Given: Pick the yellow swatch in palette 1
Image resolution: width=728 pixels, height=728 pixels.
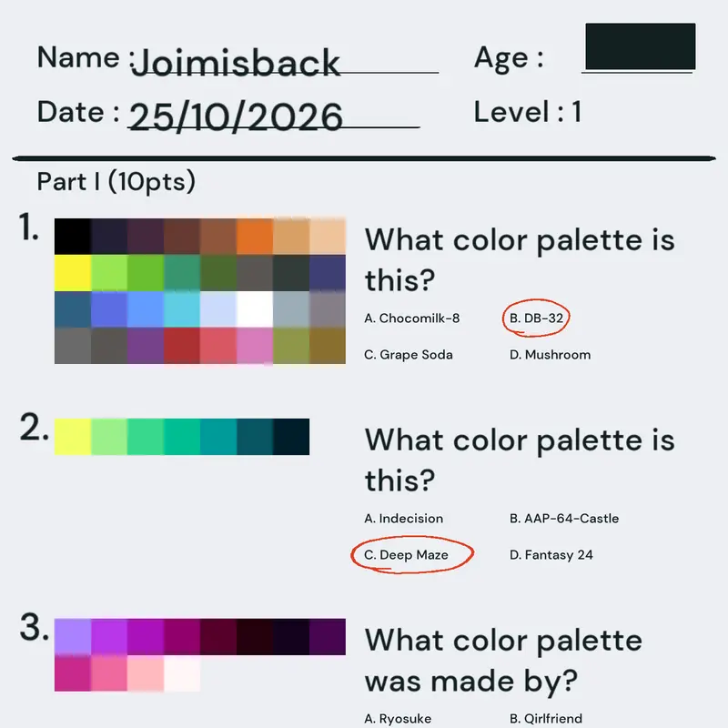Looking at the screenshot, I should tap(73, 272).
